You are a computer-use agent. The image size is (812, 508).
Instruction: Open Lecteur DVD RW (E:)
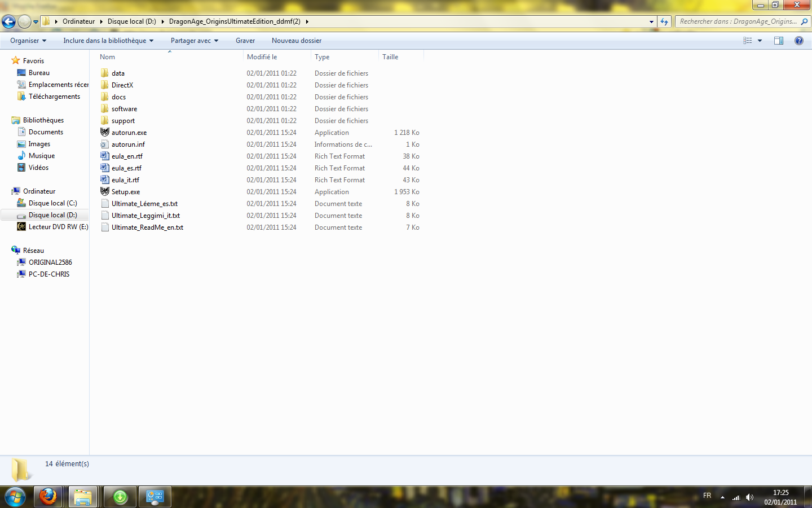pyautogui.click(x=59, y=227)
